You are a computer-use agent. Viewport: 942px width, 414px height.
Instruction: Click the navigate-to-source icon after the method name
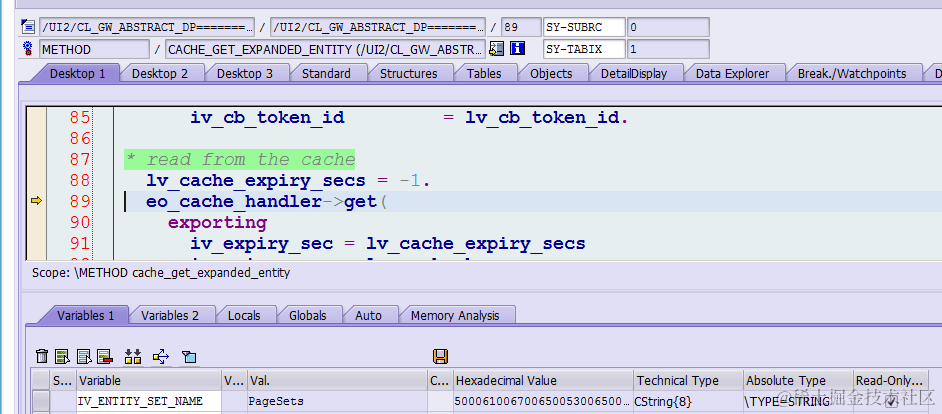[496, 49]
